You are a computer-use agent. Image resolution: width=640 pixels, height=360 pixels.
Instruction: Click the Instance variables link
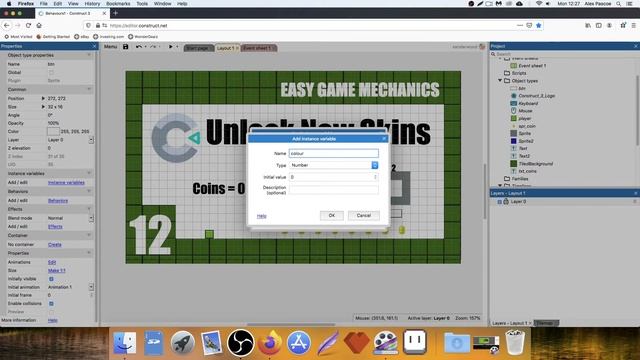(66, 182)
